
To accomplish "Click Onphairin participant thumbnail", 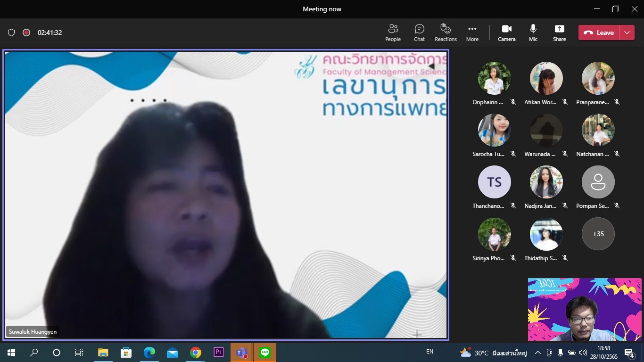I will coord(494,78).
